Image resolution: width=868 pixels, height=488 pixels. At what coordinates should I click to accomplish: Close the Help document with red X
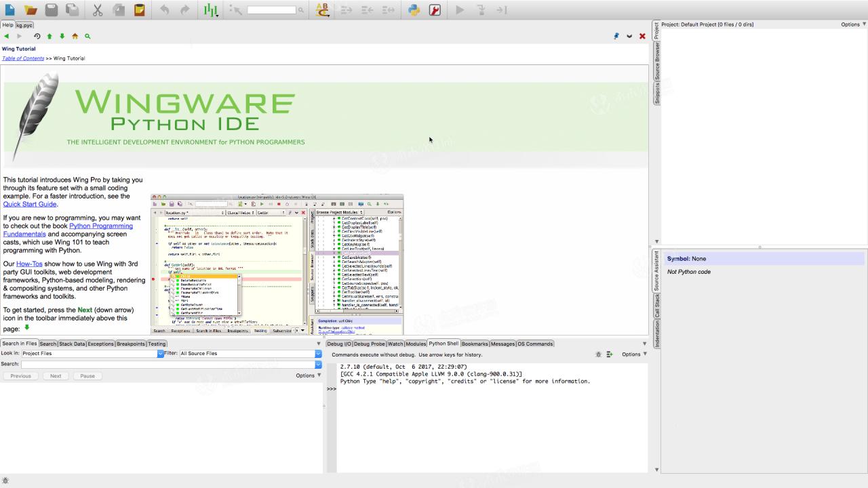pyautogui.click(x=642, y=36)
